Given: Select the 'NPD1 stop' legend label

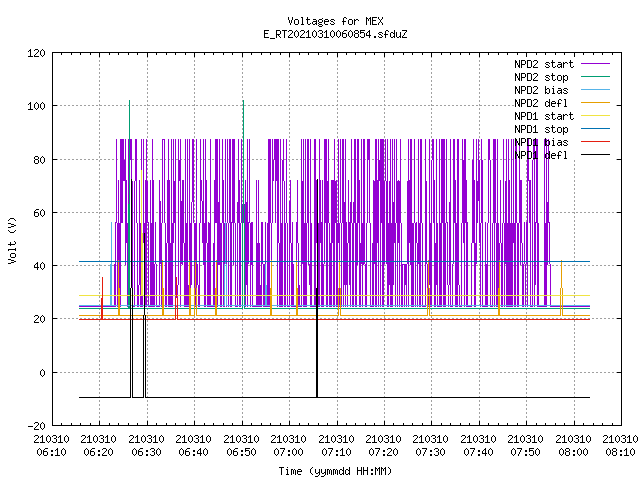Looking at the screenshot, I should pos(541,129).
